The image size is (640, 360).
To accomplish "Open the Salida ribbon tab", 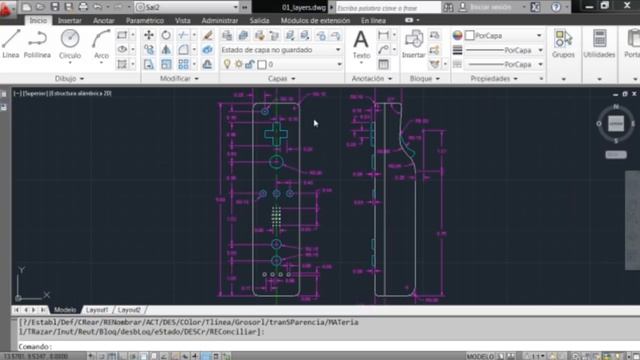I will coord(259,20).
